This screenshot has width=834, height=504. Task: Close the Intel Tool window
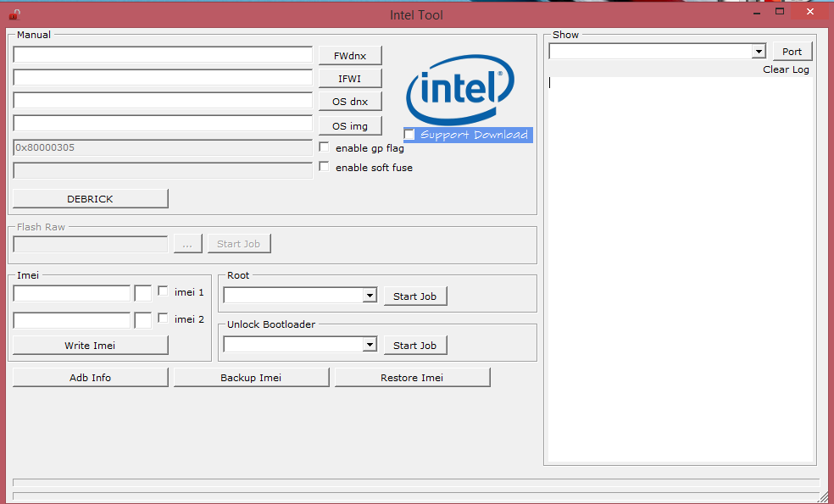(810, 12)
